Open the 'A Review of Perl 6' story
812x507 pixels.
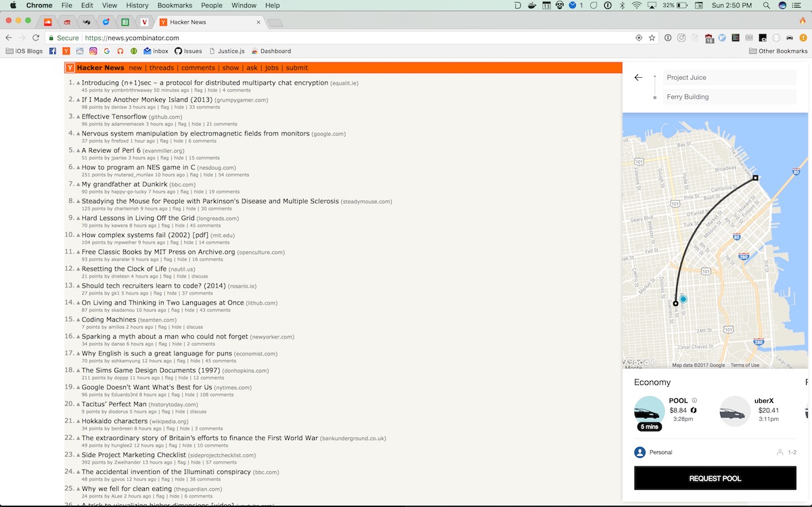pyautogui.click(x=111, y=150)
